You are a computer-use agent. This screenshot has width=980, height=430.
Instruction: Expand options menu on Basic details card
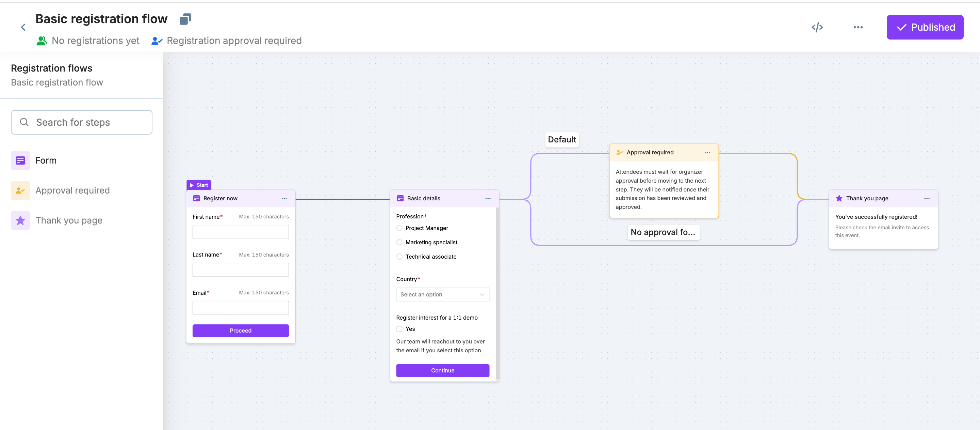(488, 198)
